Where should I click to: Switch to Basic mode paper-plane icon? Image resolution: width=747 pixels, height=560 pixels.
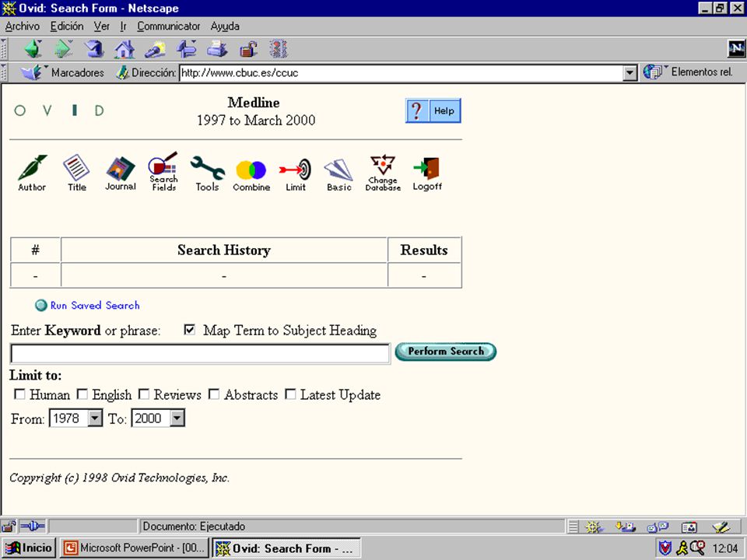pyautogui.click(x=338, y=174)
